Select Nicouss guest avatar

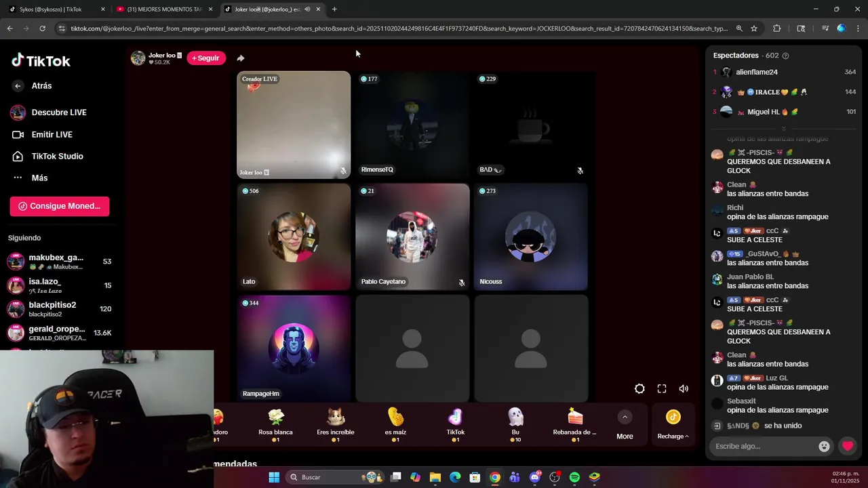[531, 237]
